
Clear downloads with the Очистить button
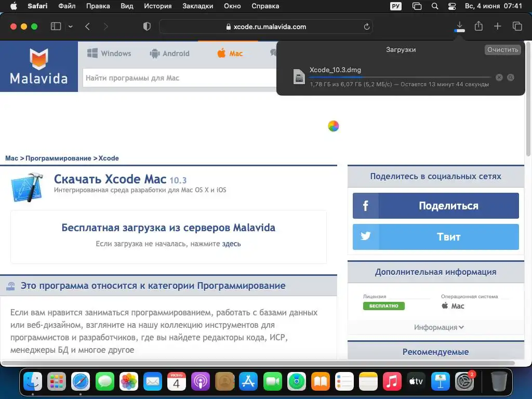(x=502, y=49)
